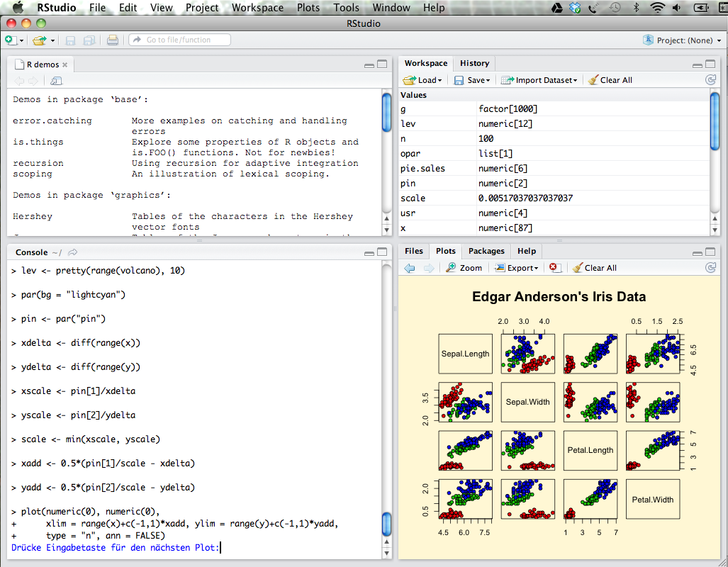This screenshot has height=567, width=728.
Task: Click the back arrow in R demos pane
Action: coord(19,82)
